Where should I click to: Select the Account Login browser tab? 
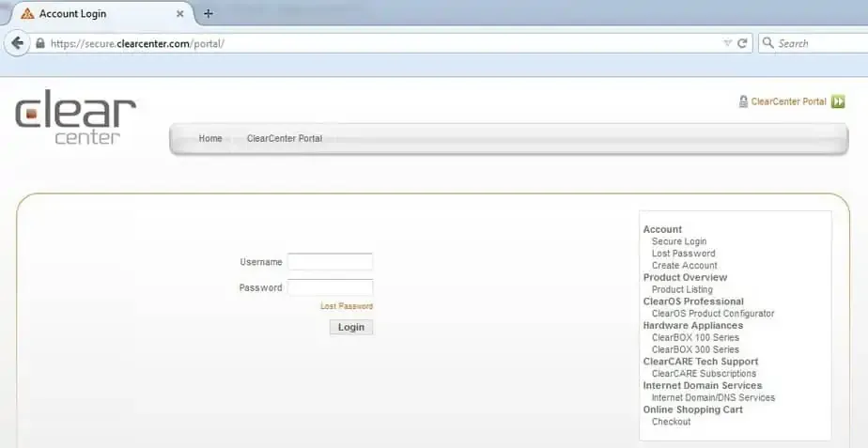(94, 14)
